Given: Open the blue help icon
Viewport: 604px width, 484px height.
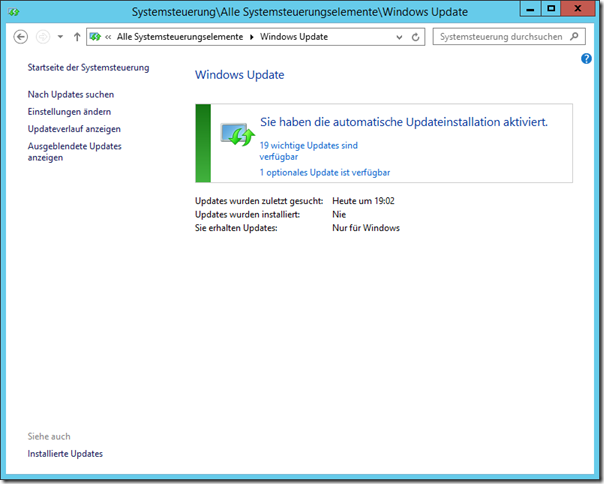Looking at the screenshot, I should pos(586,59).
